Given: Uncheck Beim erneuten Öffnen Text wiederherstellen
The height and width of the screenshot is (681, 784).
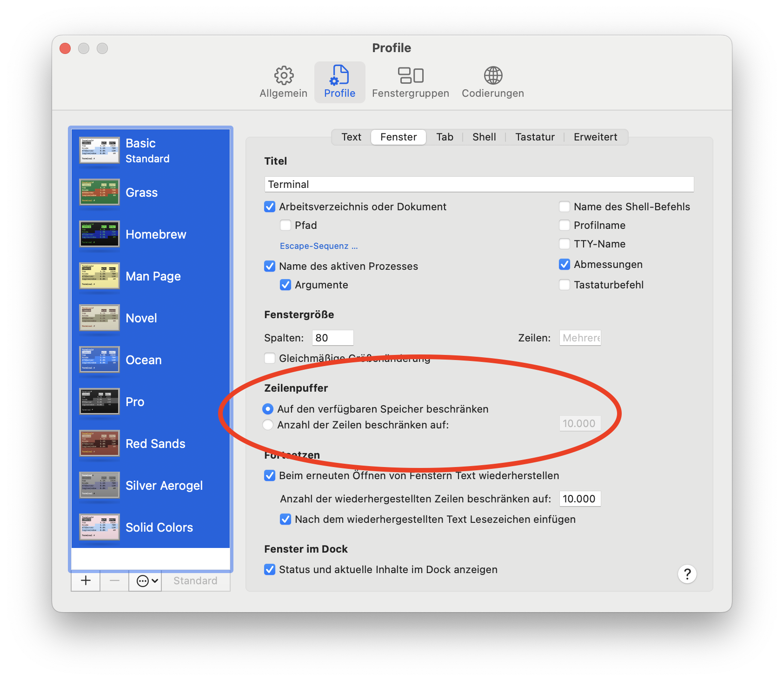Looking at the screenshot, I should (x=269, y=475).
